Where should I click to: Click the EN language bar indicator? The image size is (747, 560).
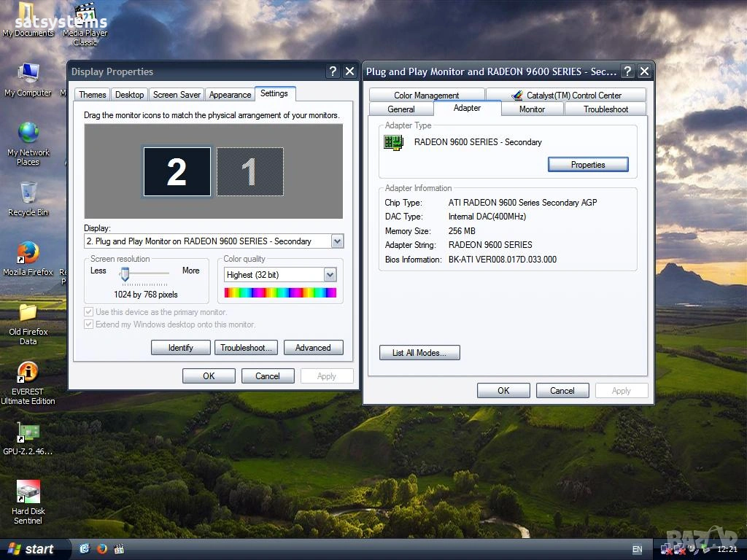637,549
